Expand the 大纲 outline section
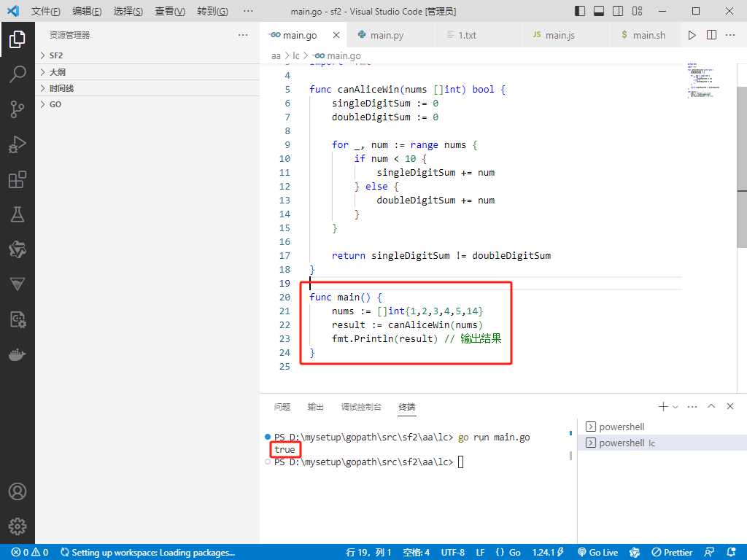The height and width of the screenshot is (560, 747). click(147, 72)
